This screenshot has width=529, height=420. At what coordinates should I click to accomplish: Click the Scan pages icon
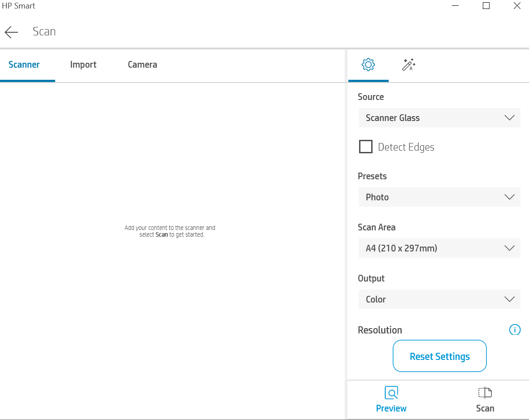[485, 393]
